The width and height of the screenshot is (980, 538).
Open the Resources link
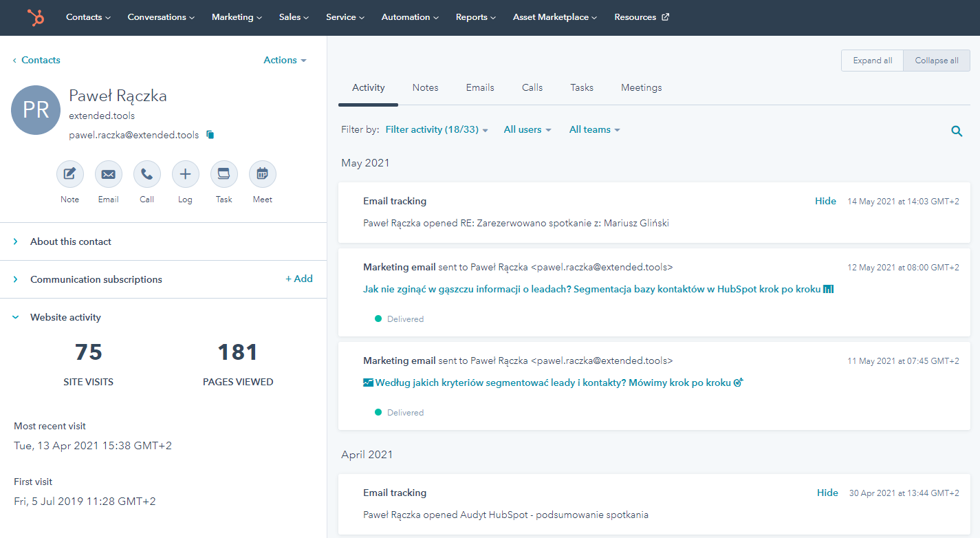[x=635, y=17]
